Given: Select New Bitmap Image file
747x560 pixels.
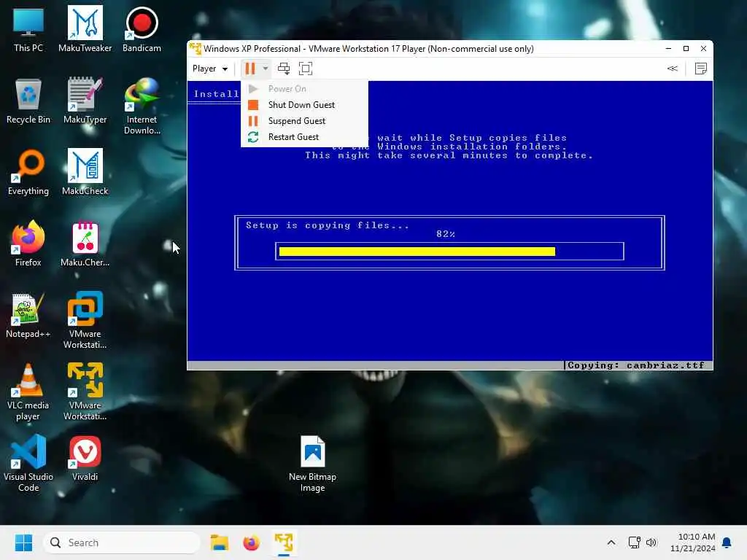Looking at the screenshot, I should pyautogui.click(x=312, y=464).
